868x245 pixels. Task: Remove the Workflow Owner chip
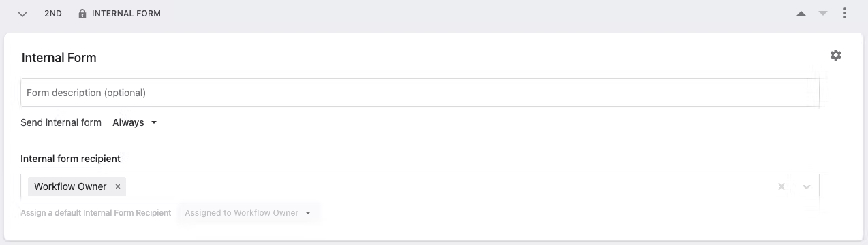[x=118, y=186]
